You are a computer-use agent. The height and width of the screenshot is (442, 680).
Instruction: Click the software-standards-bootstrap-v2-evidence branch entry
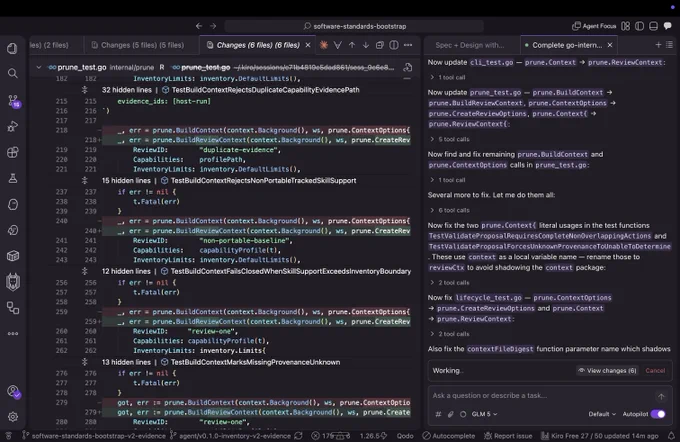94,436
